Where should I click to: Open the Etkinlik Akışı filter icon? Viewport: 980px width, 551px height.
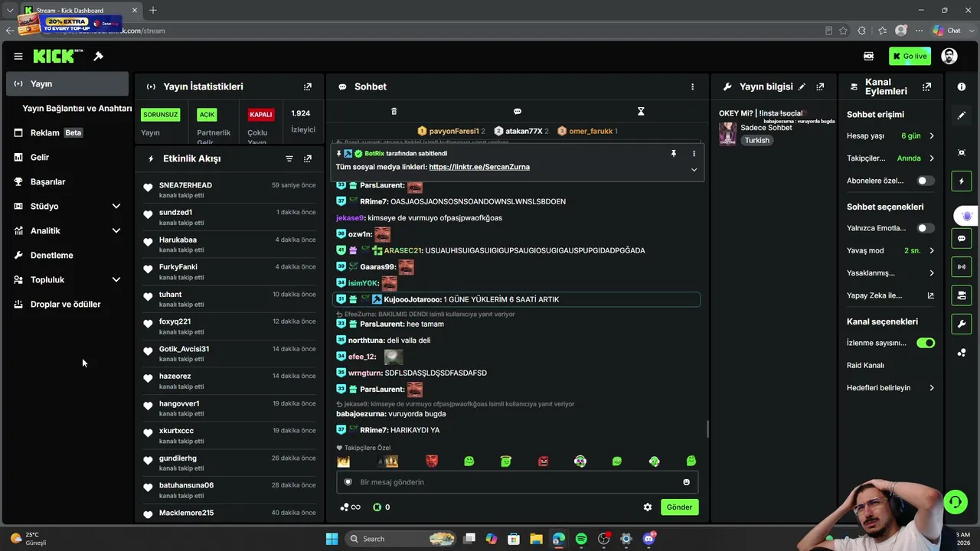pyautogui.click(x=289, y=158)
